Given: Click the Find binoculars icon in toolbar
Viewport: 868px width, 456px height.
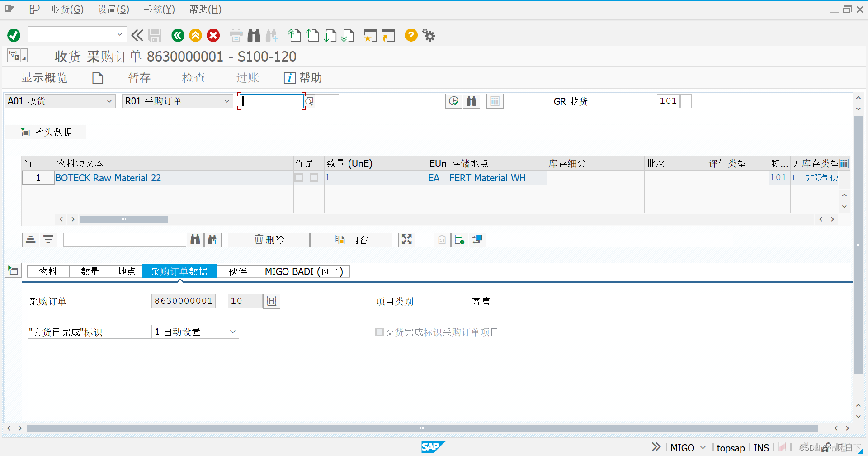Looking at the screenshot, I should tap(254, 35).
